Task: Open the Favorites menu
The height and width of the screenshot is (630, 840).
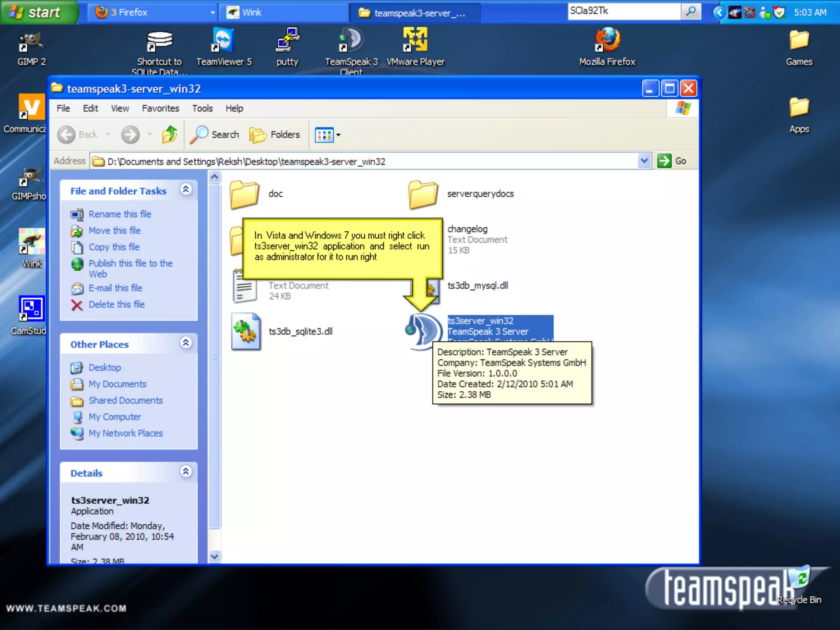Action: (160, 108)
